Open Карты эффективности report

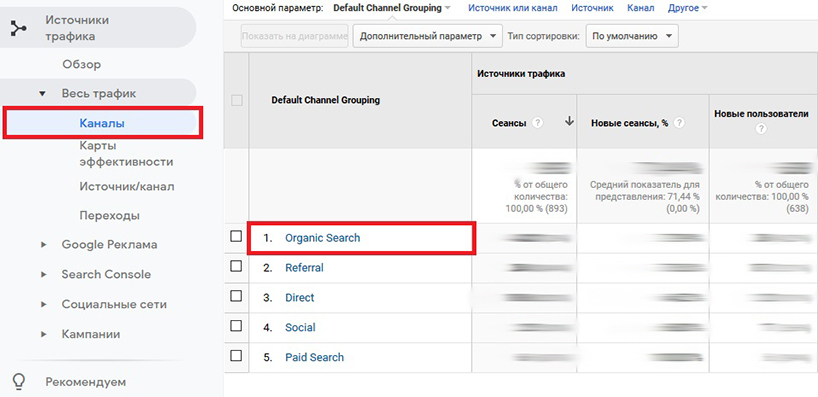[126, 153]
